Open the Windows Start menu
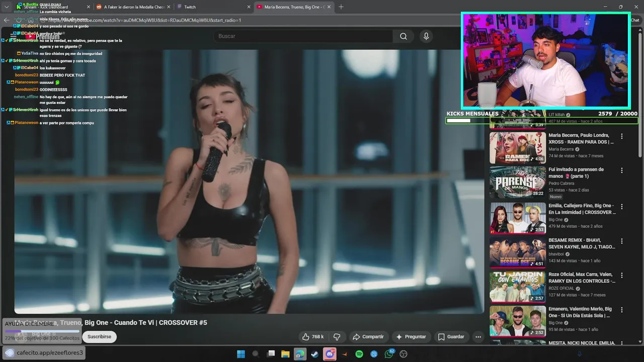The height and width of the screenshot is (362, 644). pos(241,354)
